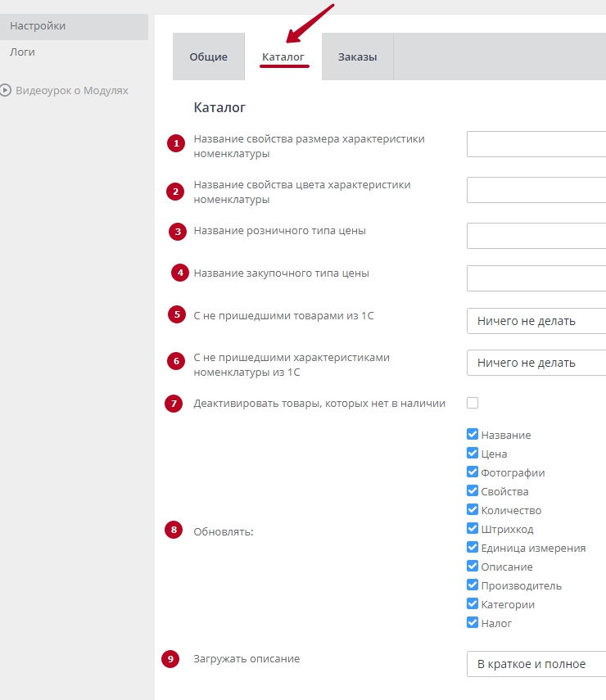606x700 pixels.
Task: Click red numbered badge 5
Action: point(176,315)
